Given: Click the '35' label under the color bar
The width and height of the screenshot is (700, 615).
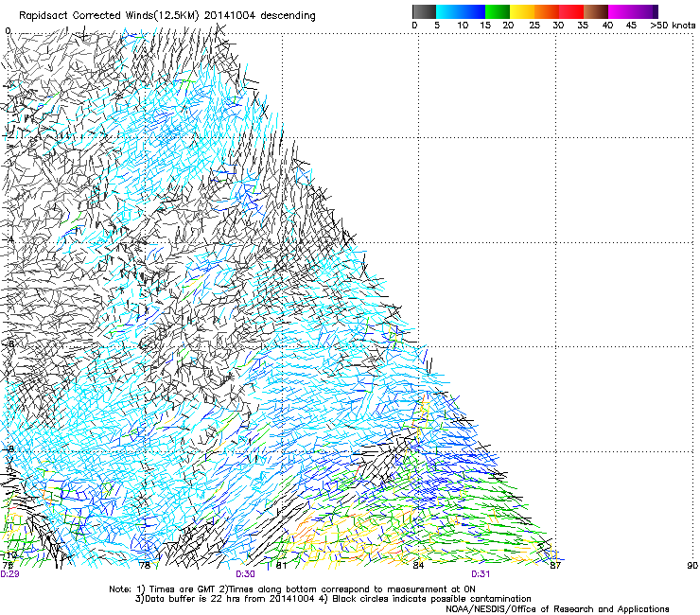Looking at the screenshot, I should click(583, 26).
